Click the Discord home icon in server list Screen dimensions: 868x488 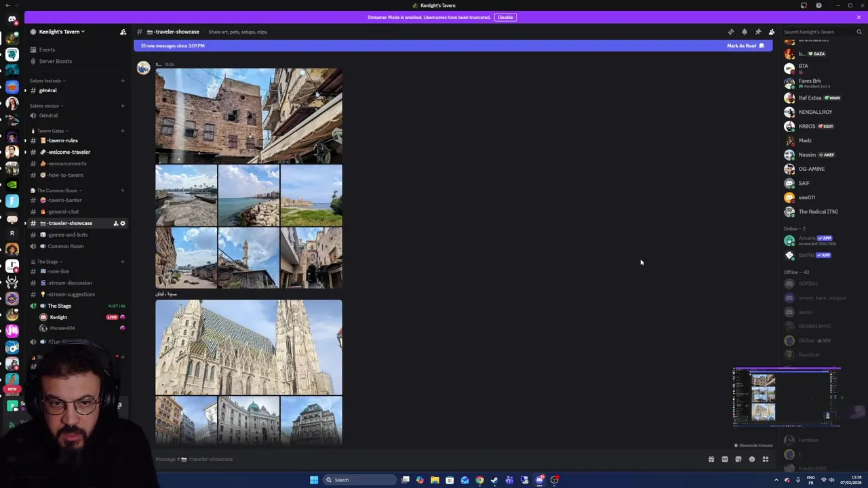[12, 19]
